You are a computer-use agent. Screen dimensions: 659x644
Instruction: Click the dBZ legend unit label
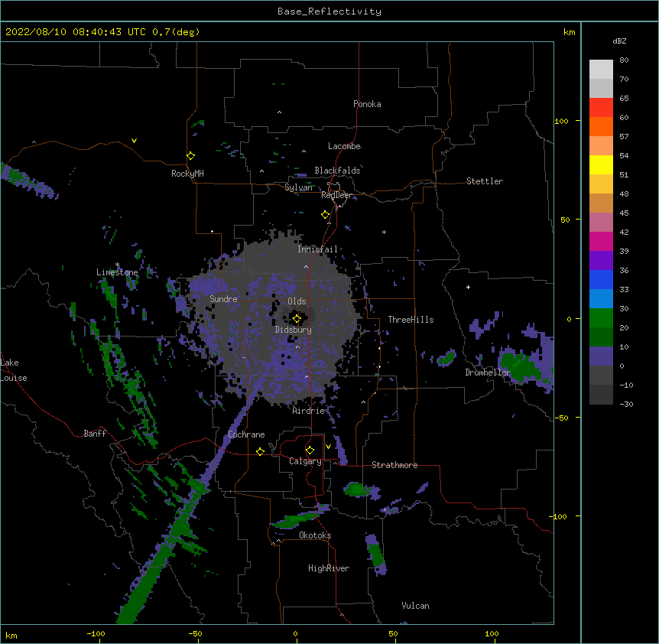pyautogui.click(x=619, y=41)
